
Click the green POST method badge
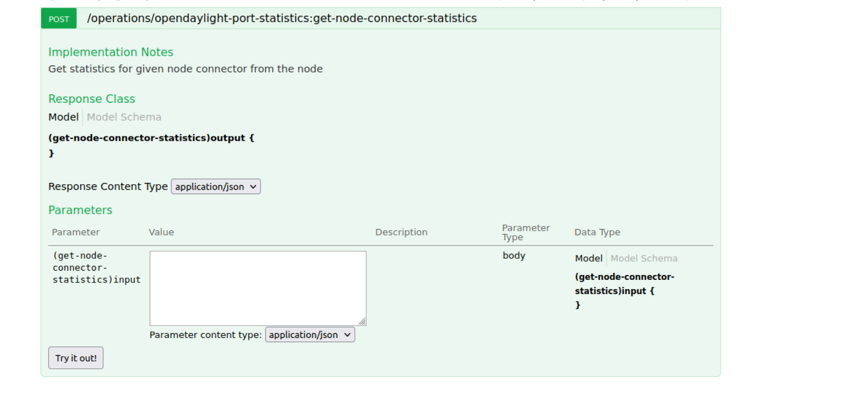tap(59, 19)
